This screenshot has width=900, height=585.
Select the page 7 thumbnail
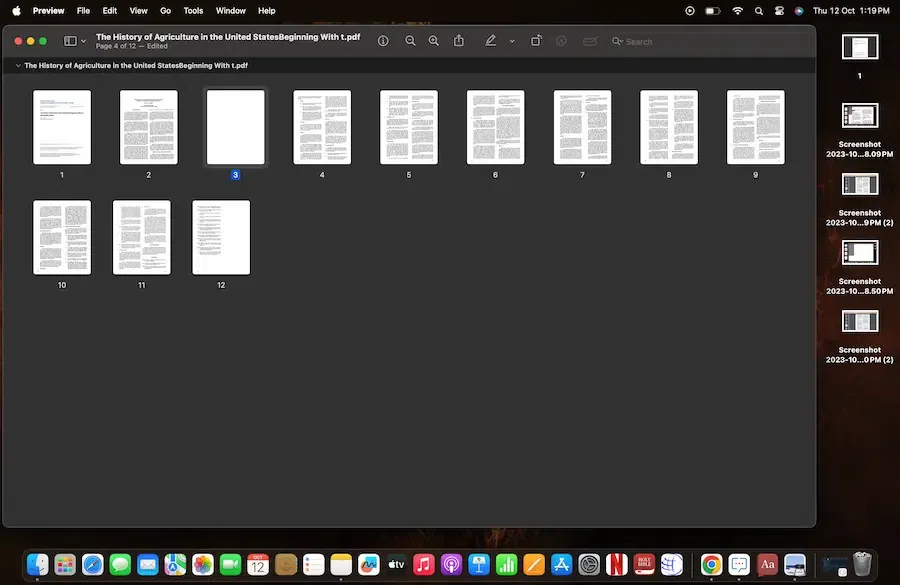tap(582, 127)
